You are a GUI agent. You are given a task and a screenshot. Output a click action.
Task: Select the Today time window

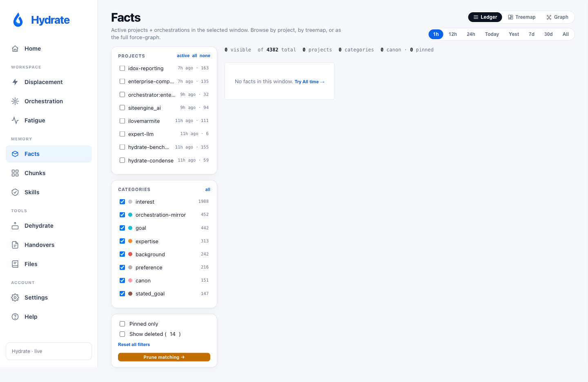[x=492, y=34]
